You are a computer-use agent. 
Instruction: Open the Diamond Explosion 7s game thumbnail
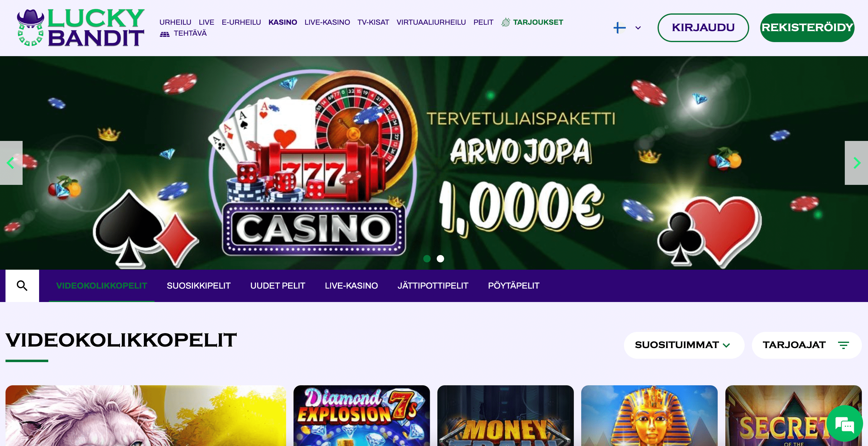[362, 416]
